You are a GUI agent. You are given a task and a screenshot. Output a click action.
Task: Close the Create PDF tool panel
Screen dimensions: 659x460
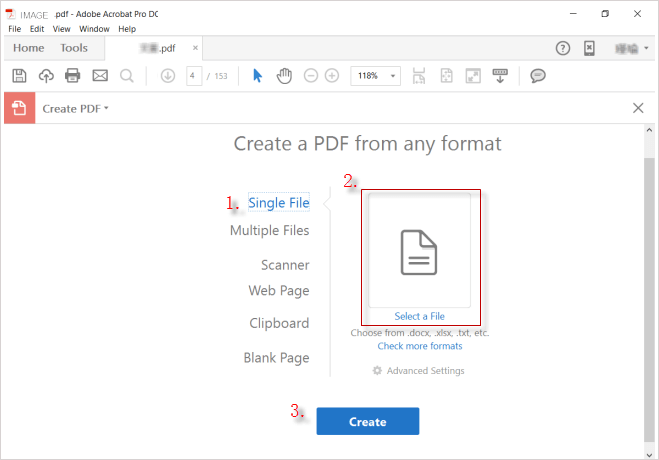(x=638, y=108)
